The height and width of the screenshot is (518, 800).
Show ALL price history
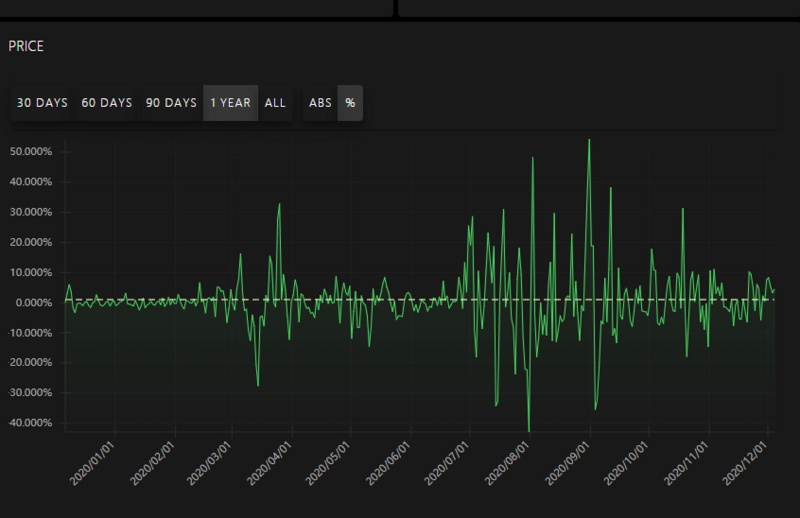coord(275,103)
